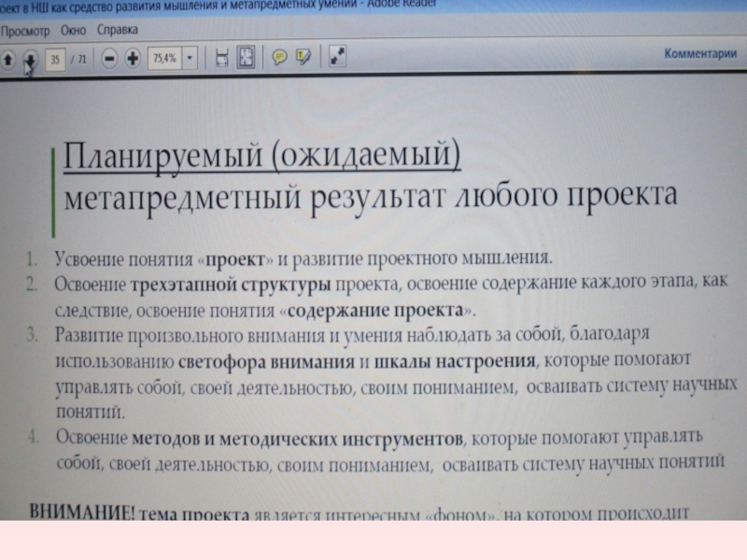Screen dimensions: 747x560
Task: Click the heading 'Планируемый (ожидаемый)'
Action: click(262, 155)
